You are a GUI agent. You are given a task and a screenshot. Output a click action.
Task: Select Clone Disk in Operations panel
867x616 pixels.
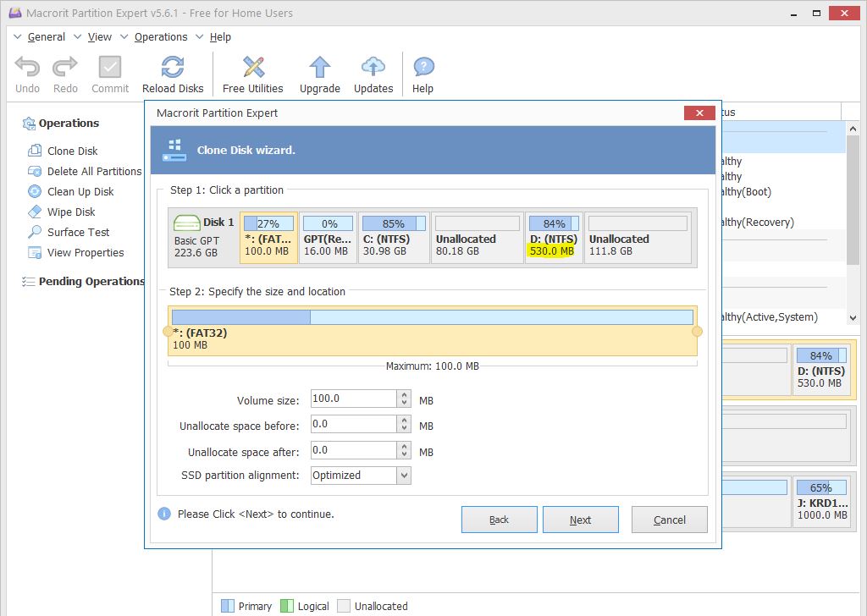coord(72,151)
